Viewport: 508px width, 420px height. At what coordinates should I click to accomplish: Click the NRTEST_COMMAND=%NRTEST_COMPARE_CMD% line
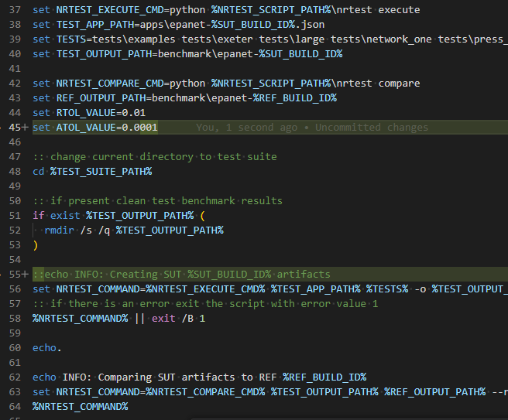[x=270, y=392]
